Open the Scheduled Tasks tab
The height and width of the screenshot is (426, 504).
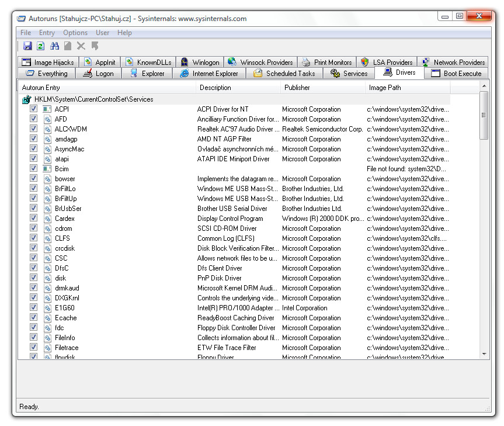pos(284,74)
